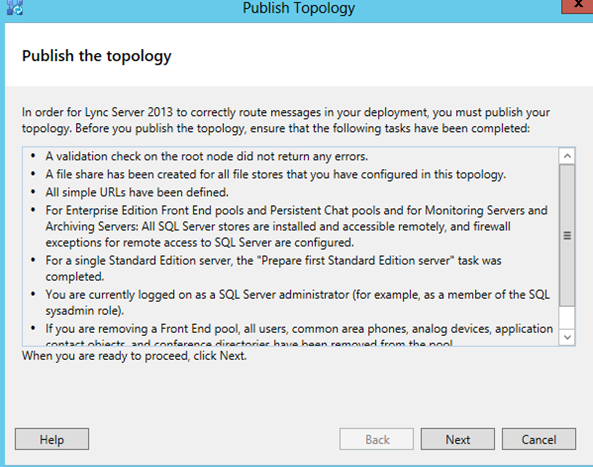This screenshot has width=593, height=467.
Task: Click the Publish Topology title bar text
Action: coord(299,8)
